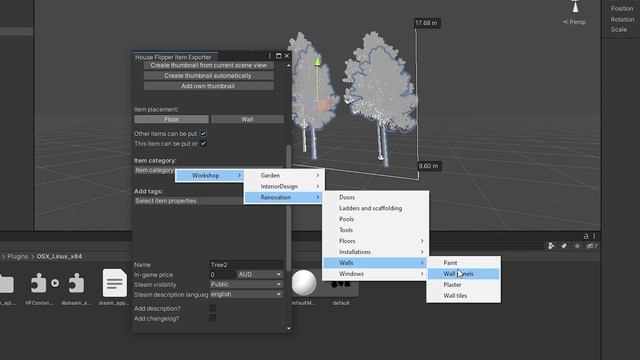Click OSX_Linux_x64 breadcrumb folder

60,256
